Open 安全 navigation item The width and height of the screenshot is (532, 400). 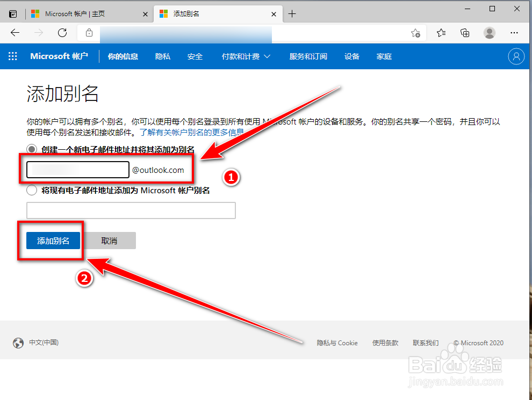[x=195, y=56]
